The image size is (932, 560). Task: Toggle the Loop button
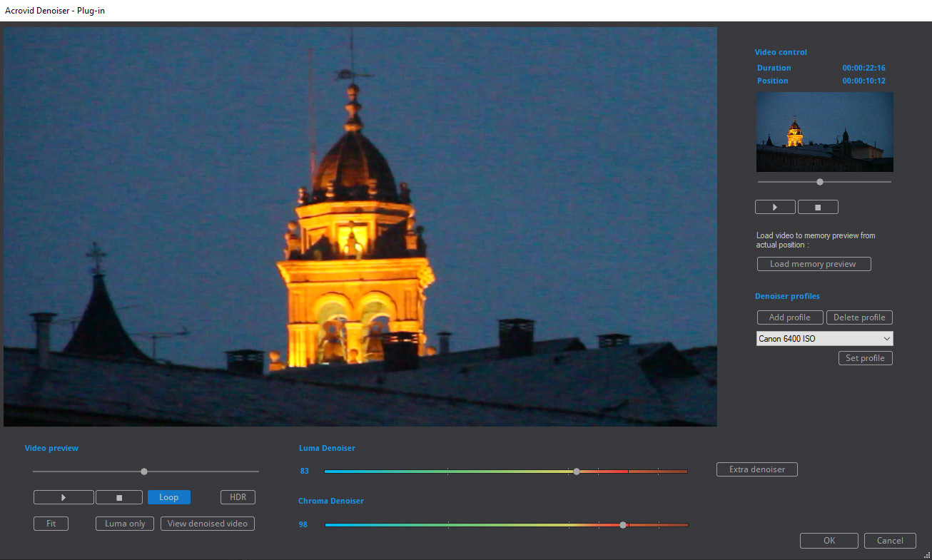[169, 497]
